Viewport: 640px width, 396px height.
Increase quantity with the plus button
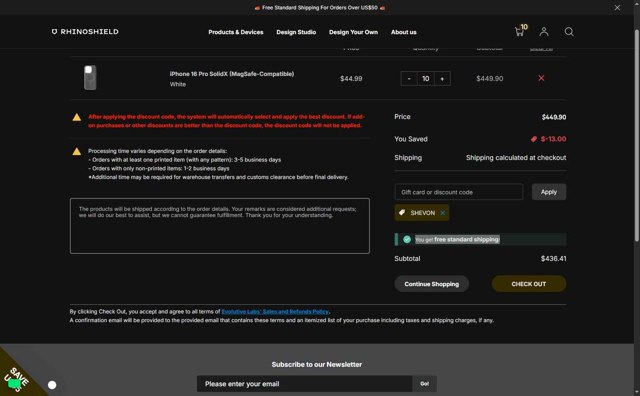click(442, 78)
